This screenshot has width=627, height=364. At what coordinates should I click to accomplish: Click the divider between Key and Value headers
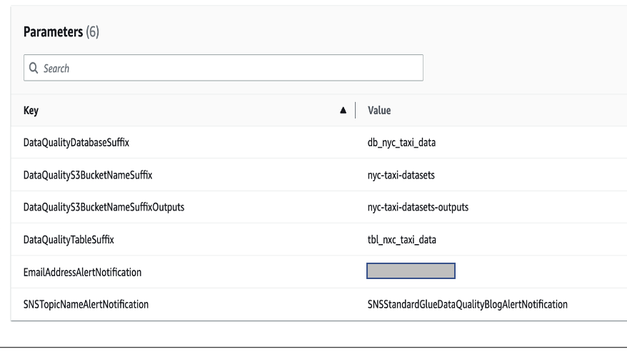click(x=355, y=111)
